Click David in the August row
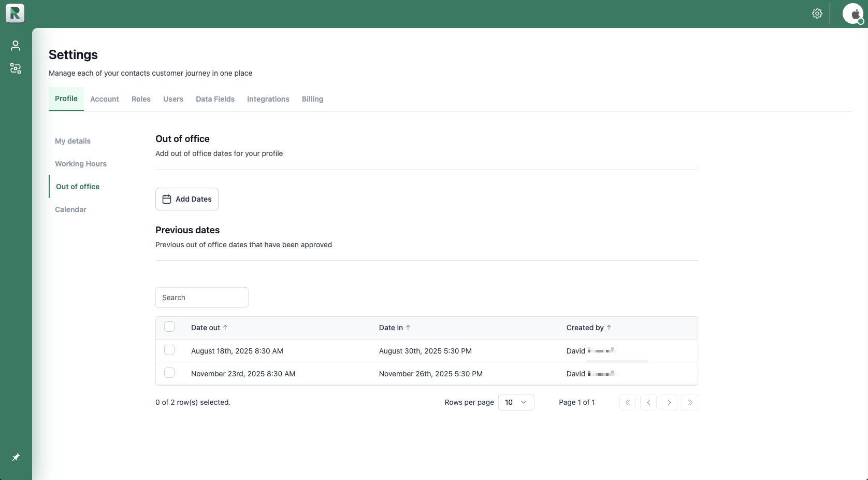Image resolution: width=868 pixels, height=480 pixels. (576, 351)
